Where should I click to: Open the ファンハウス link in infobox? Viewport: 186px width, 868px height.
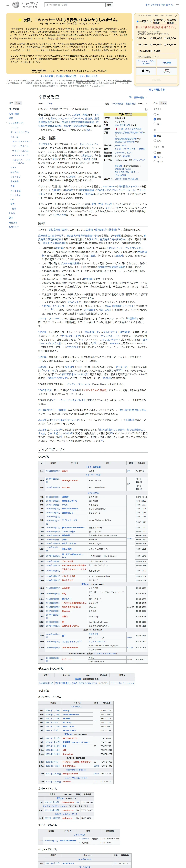click(139, 160)
